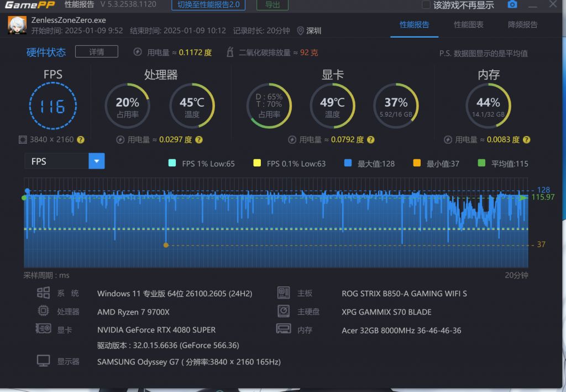566x392 pixels.
Task: Click the yellow 0.1% Low color swatch
Action: click(x=256, y=163)
